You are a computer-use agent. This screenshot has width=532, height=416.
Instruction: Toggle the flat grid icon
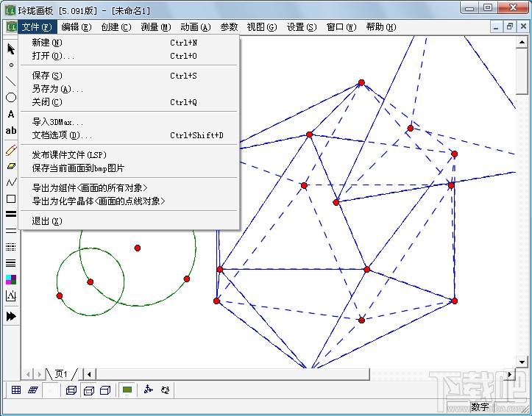click(x=16, y=390)
